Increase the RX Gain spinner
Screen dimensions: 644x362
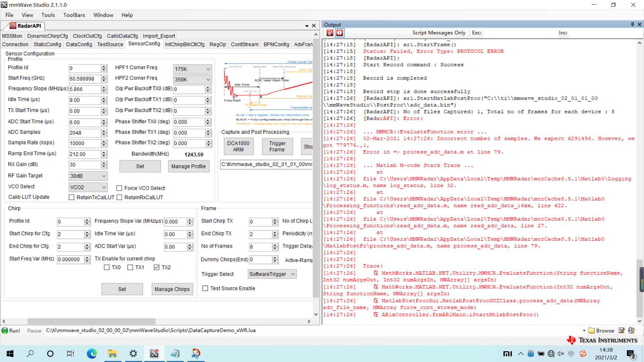[x=104, y=163]
